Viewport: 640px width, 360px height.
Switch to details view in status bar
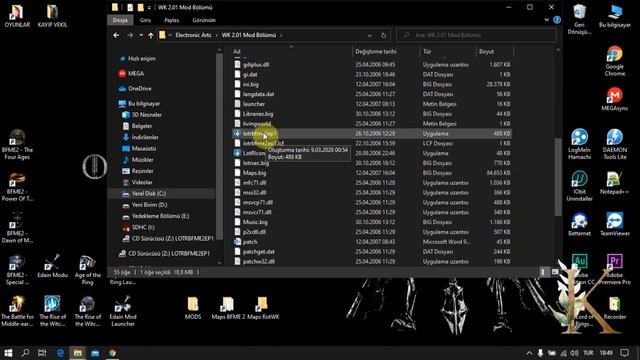pyautogui.click(x=542, y=272)
